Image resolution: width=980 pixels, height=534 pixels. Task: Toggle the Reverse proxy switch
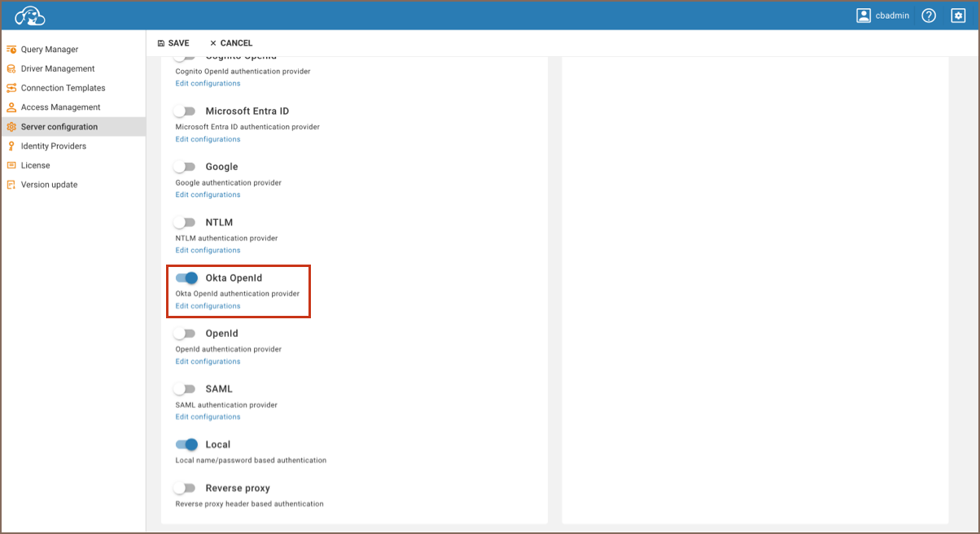point(186,488)
